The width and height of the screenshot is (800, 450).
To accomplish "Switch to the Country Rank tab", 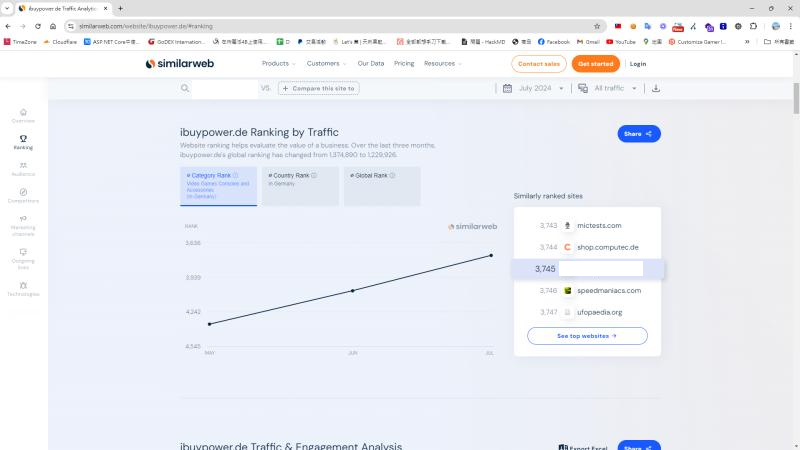I will point(298,186).
